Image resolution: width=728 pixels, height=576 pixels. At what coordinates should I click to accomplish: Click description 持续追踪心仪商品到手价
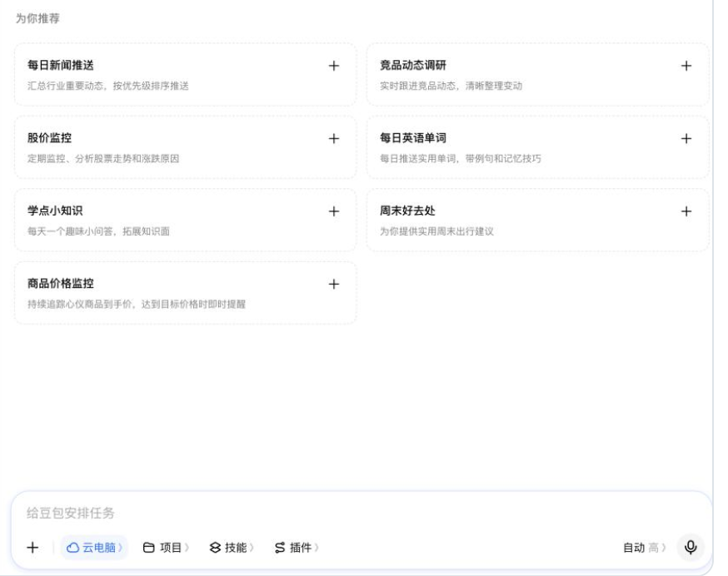tap(80, 305)
